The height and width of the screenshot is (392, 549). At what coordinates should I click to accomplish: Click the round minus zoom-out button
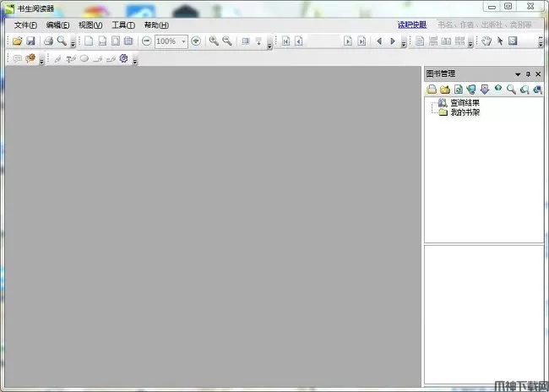coord(146,41)
